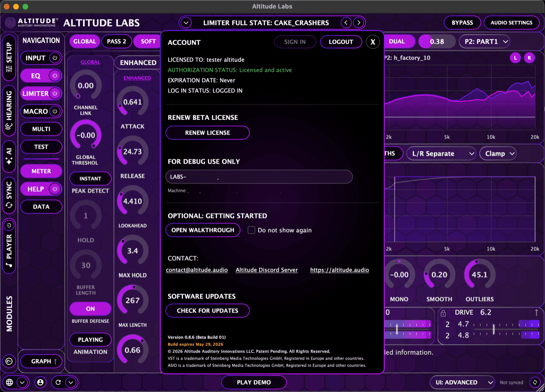Viewport: 545px width, 392px height.
Task: Open the UI: ADVANCED dropdown
Action: [462, 382]
